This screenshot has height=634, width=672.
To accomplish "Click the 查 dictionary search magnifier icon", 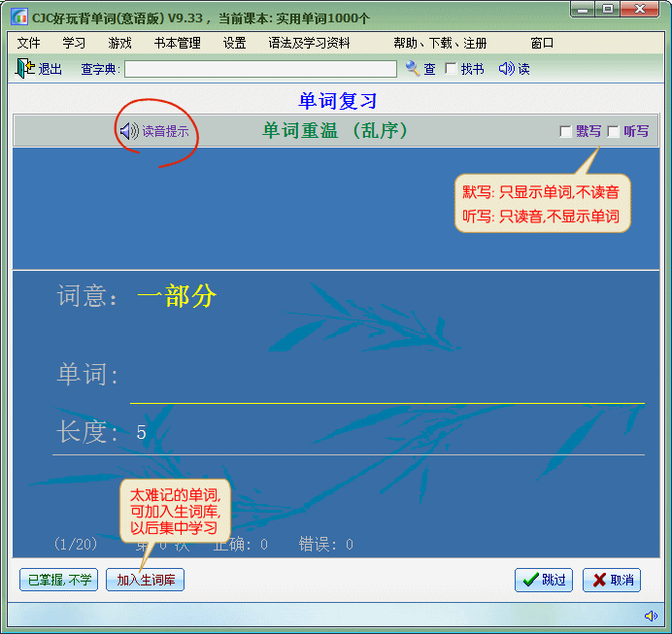I will pos(413,69).
